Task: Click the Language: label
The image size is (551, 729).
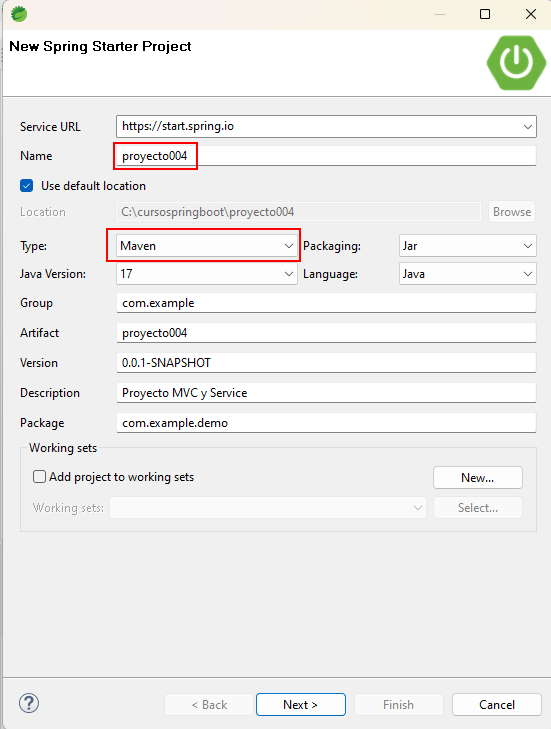Action: 330,274
